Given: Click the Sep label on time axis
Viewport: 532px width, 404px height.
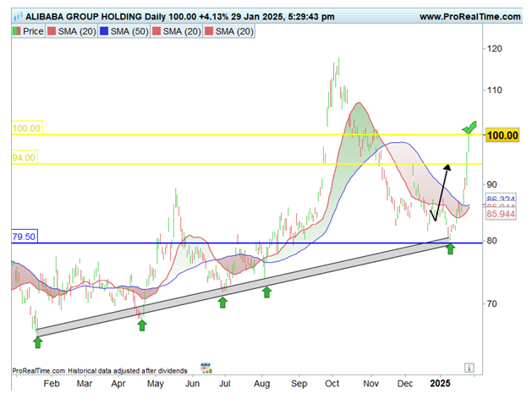Looking at the screenshot, I should pos(299,384).
